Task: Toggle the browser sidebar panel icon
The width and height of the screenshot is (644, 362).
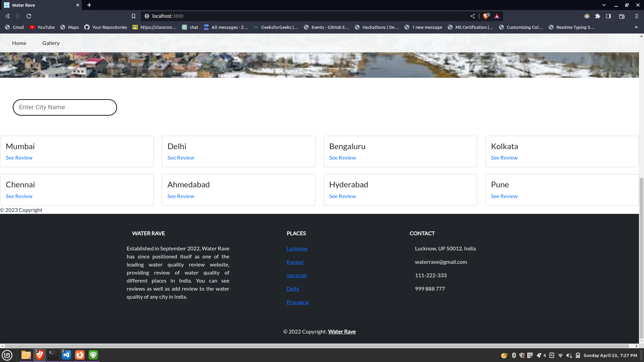Action: pyautogui.click(x=608, y=16)
